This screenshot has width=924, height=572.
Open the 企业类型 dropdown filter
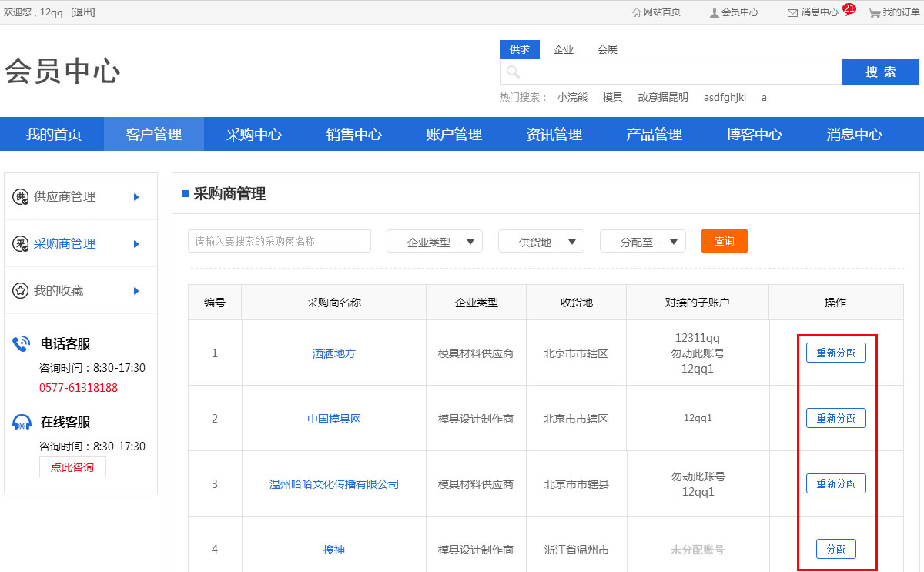(435, 241)
